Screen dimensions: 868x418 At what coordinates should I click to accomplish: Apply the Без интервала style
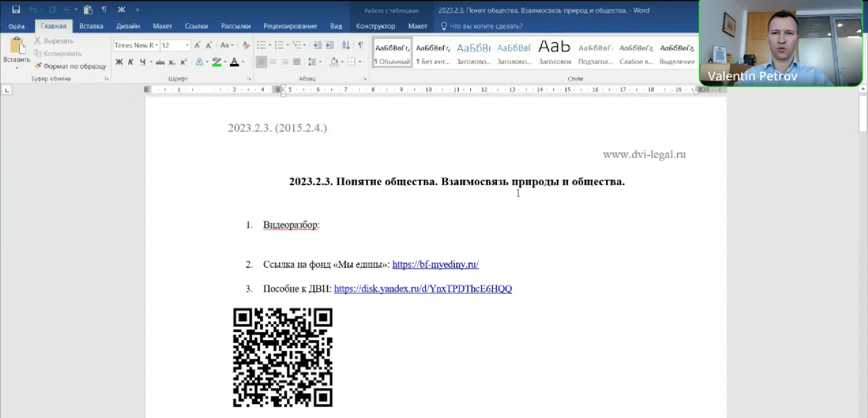pyautogui.click(x=433, y=53)
